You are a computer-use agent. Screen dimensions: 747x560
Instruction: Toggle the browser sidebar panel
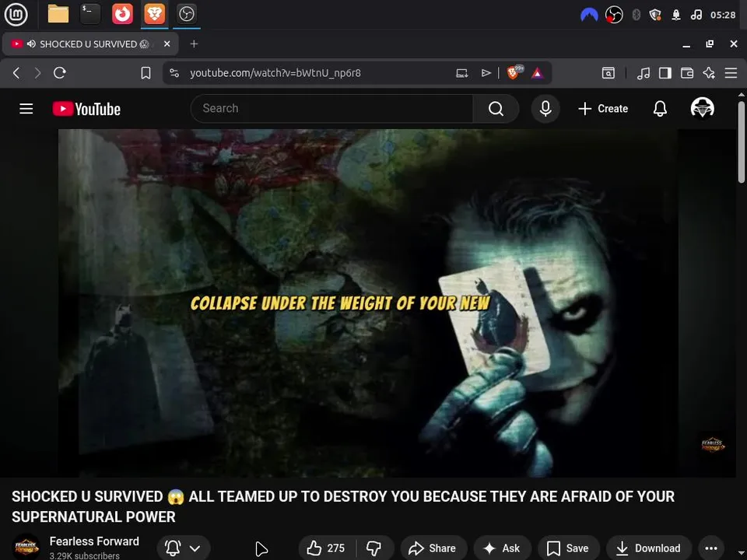(665, 73)
